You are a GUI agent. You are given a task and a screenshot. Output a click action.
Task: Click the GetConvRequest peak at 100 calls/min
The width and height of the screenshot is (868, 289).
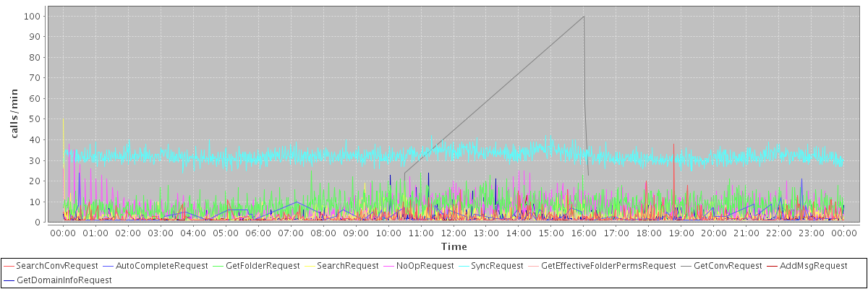(584, 16)
